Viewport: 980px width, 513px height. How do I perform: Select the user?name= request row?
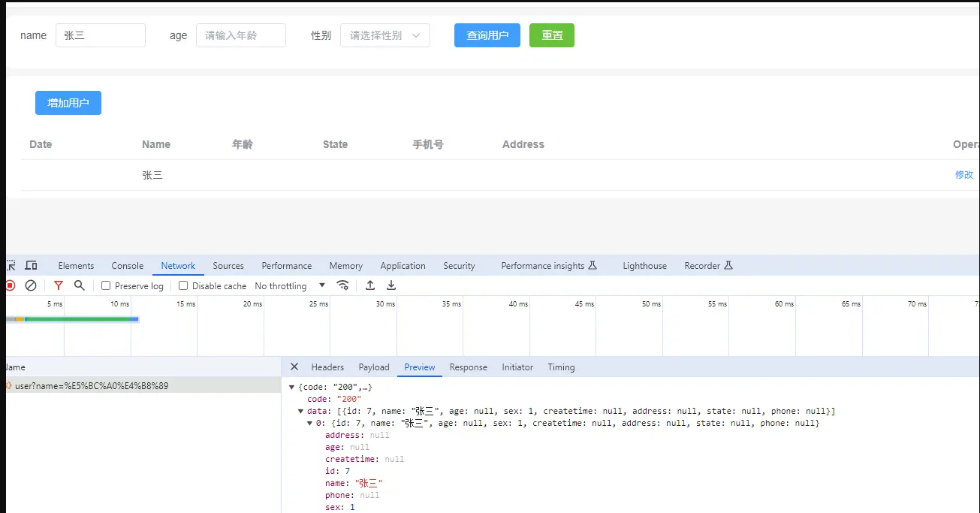click(x=143, y=385)
